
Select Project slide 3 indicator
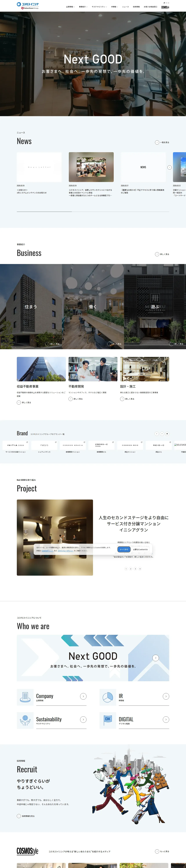[x=135, y=569]
